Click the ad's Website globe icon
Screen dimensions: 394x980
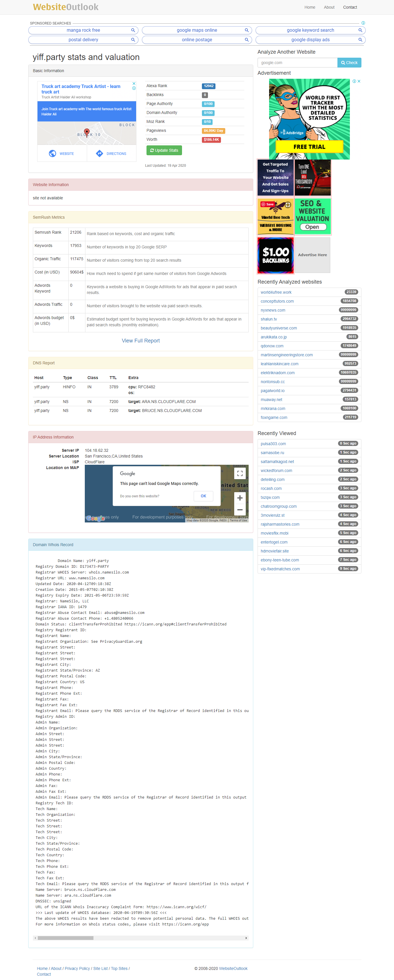pos(52,153)
